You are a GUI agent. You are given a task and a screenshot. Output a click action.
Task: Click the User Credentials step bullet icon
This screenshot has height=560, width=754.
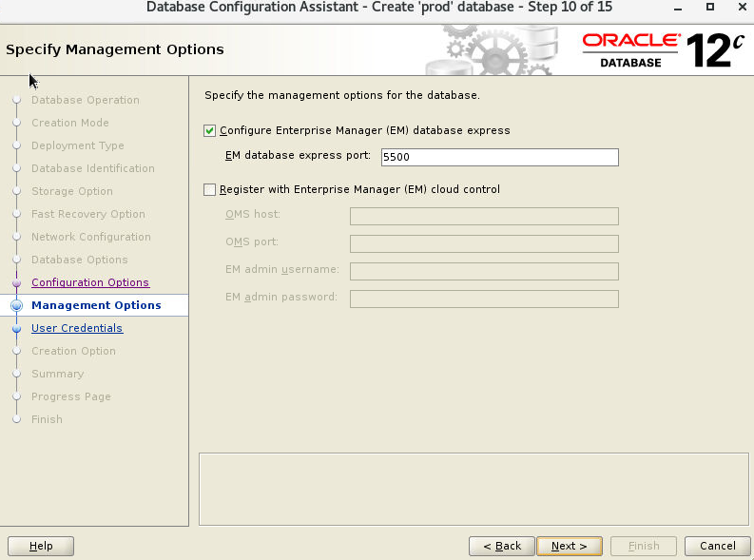coord(17,328)
